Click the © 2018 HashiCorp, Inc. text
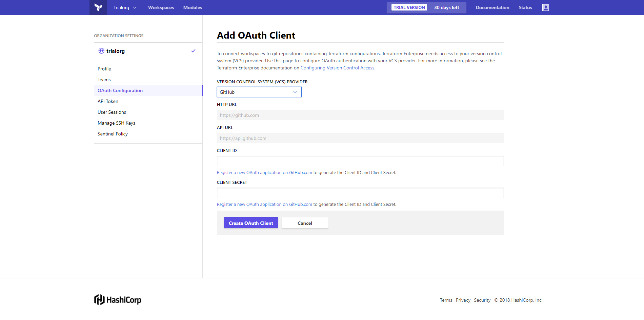644x320 pixels. pos(518,300)
